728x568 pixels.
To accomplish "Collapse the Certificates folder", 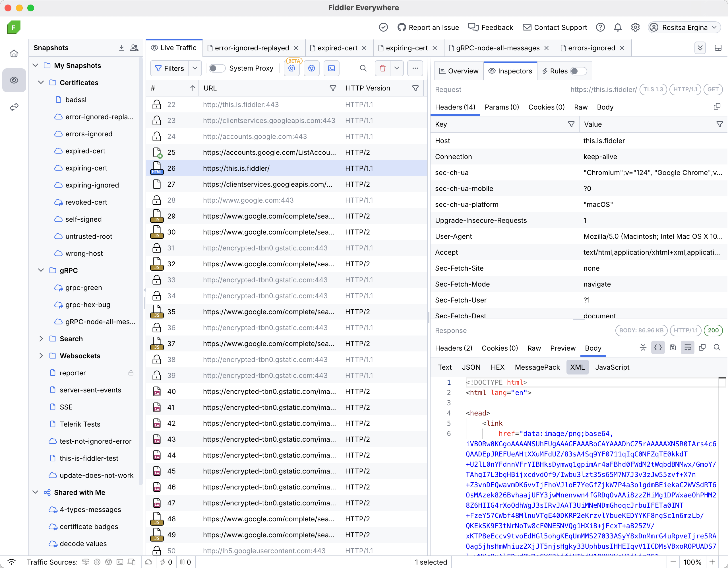I will [x=41, y=82].
